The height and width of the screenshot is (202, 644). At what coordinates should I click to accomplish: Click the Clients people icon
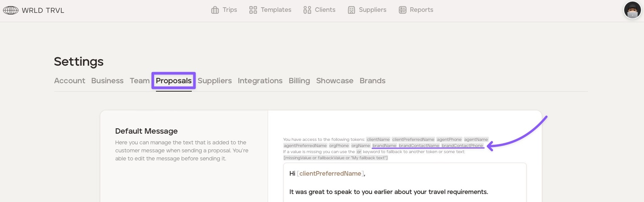click(307, 10)
